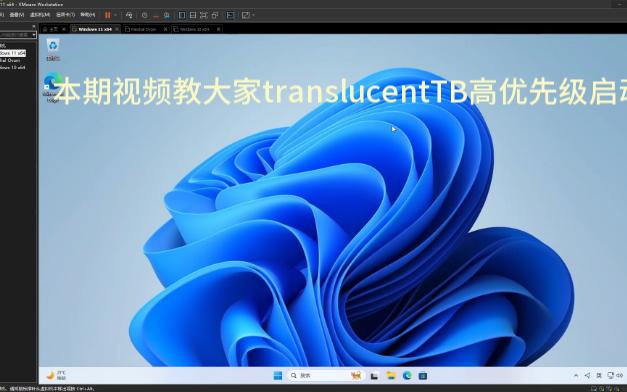
Task: Open the 选项卡(T) menu
Action: (x=65, y=15)
